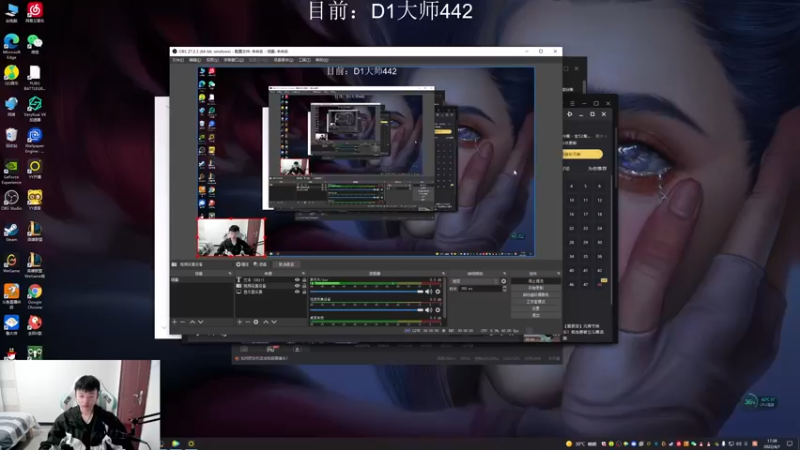Mute the second audio mixer channel
This screenshot has height=450, width=800.
pyautogui.click(x=429, y=310)
